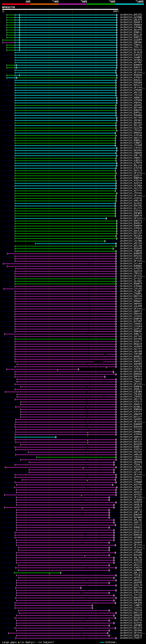Click the Large gaps legend text
The width and height of the screenshot is (146, 644).
click(x=28, y=642)
